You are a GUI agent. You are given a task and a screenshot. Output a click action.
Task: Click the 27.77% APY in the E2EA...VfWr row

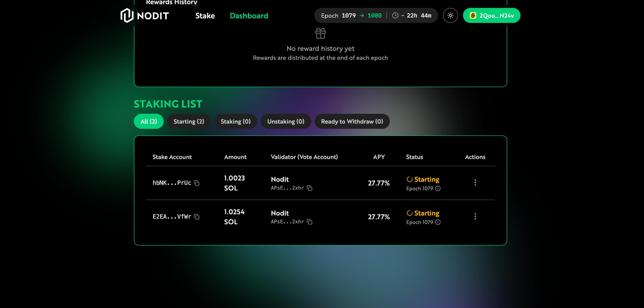coord(379,217)
